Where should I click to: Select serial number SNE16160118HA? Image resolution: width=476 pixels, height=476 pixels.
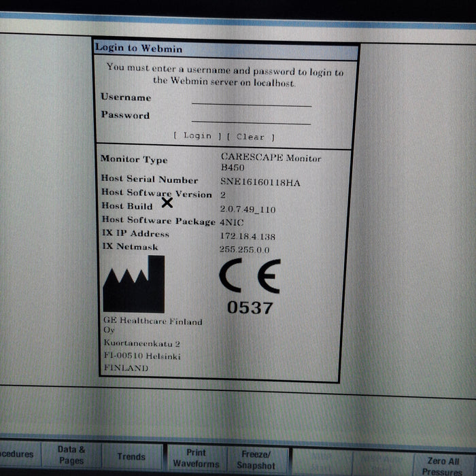tap(260, 182)
